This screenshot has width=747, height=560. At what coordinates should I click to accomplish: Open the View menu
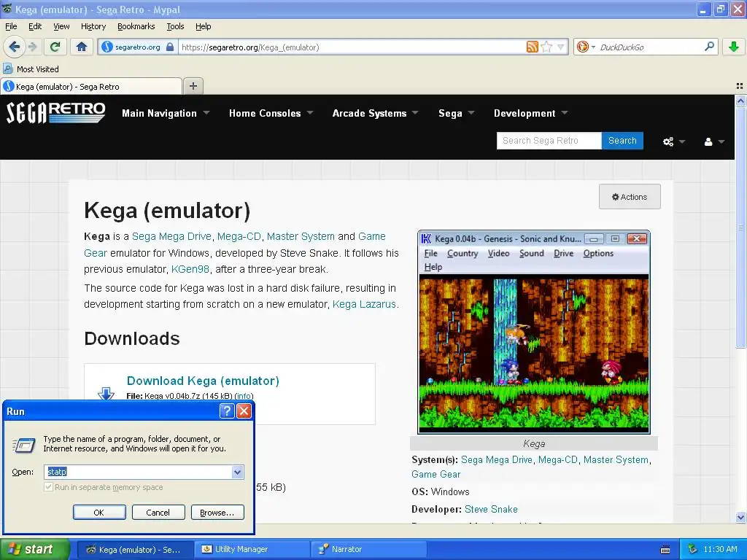coord(61,26)
